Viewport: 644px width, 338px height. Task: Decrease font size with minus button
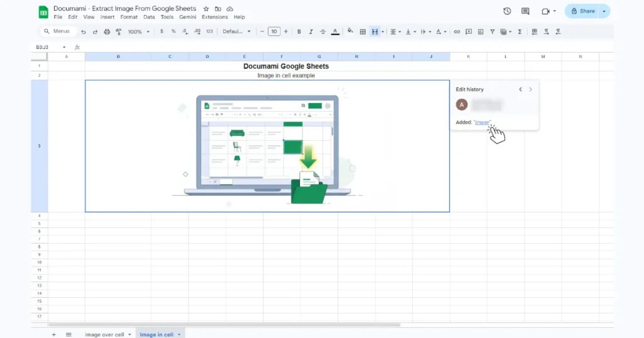click(x=262, y=31)
